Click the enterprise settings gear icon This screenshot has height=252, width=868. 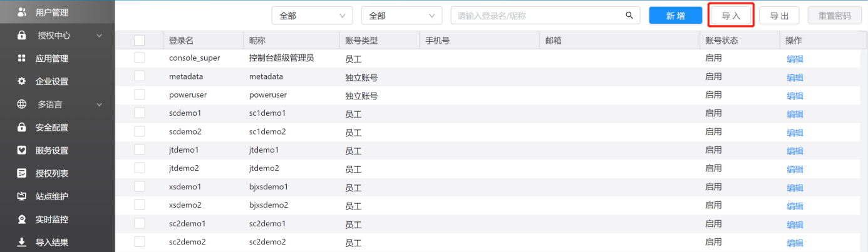tap(22, 81)
